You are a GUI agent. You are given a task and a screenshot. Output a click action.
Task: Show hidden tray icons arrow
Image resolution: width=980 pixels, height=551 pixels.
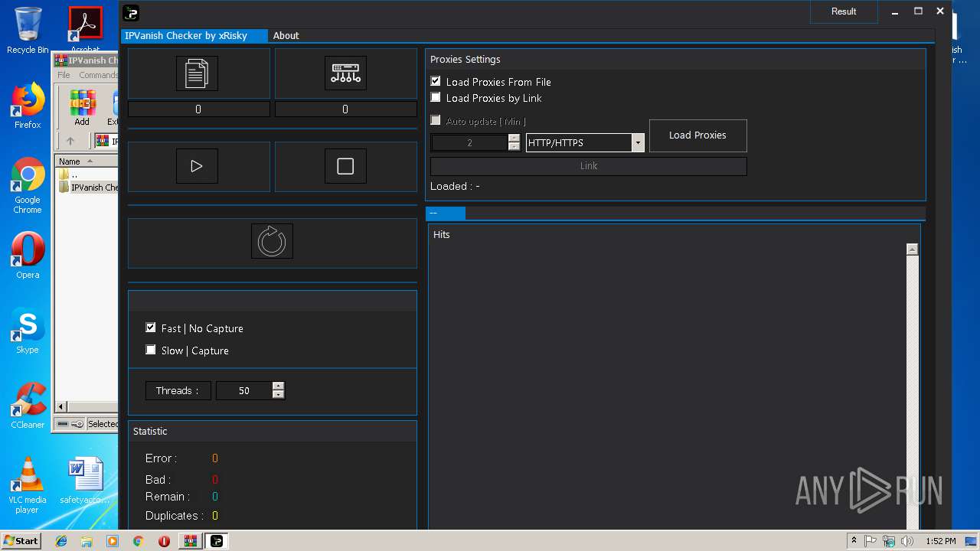tap(854, 541)
